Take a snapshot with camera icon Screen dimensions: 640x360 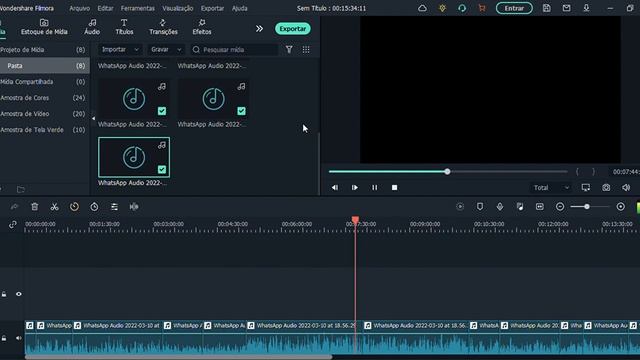click(606, 187)
